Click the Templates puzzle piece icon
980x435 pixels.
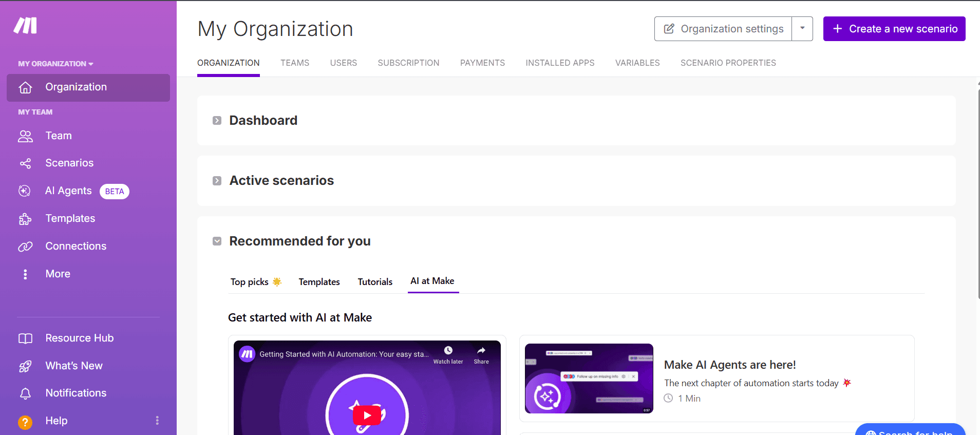coord(25,219)
